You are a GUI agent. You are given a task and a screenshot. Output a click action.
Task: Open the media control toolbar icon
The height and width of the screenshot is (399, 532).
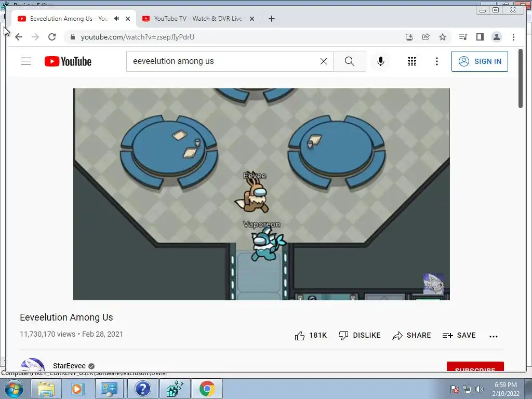click(x=463, y=37)
